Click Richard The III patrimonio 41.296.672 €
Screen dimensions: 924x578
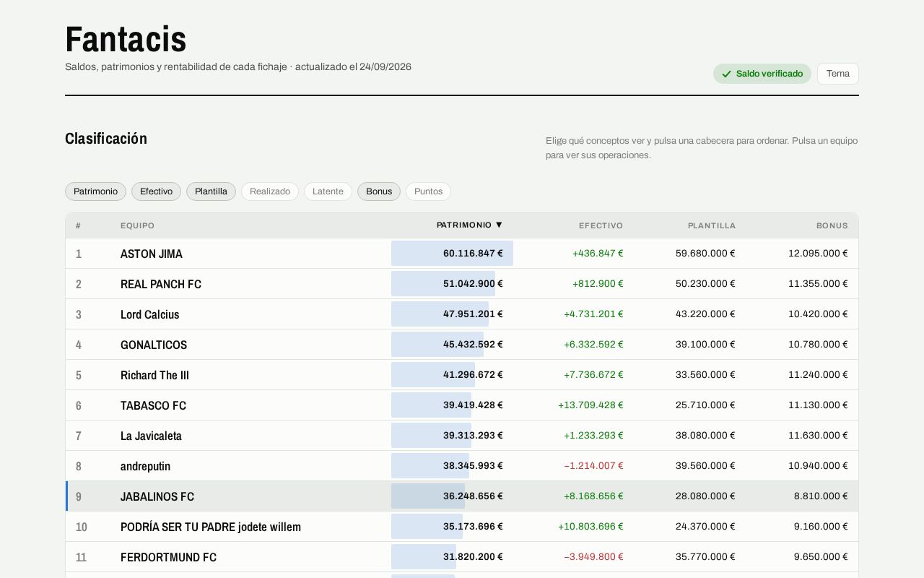(473, 375)
